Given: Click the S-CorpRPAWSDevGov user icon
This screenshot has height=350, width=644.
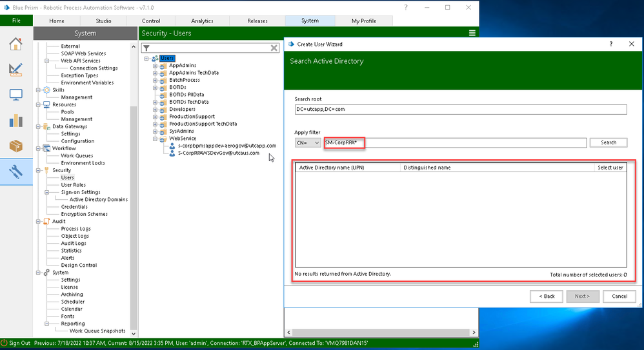Looking at the screenshot, I should (x=172, y=153).
